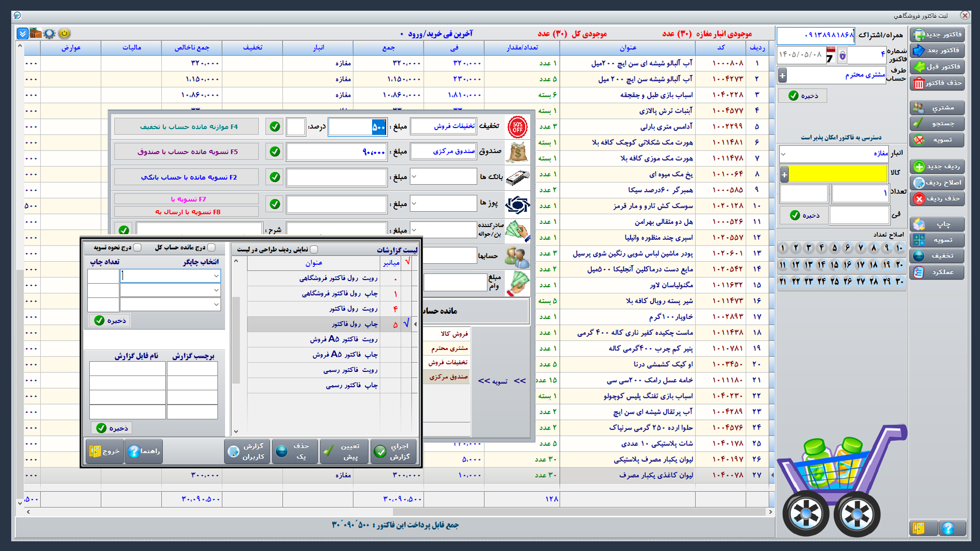
Task: Open the third printer selection dropdown
Action: pyautogui.click(x=170, y=305)
